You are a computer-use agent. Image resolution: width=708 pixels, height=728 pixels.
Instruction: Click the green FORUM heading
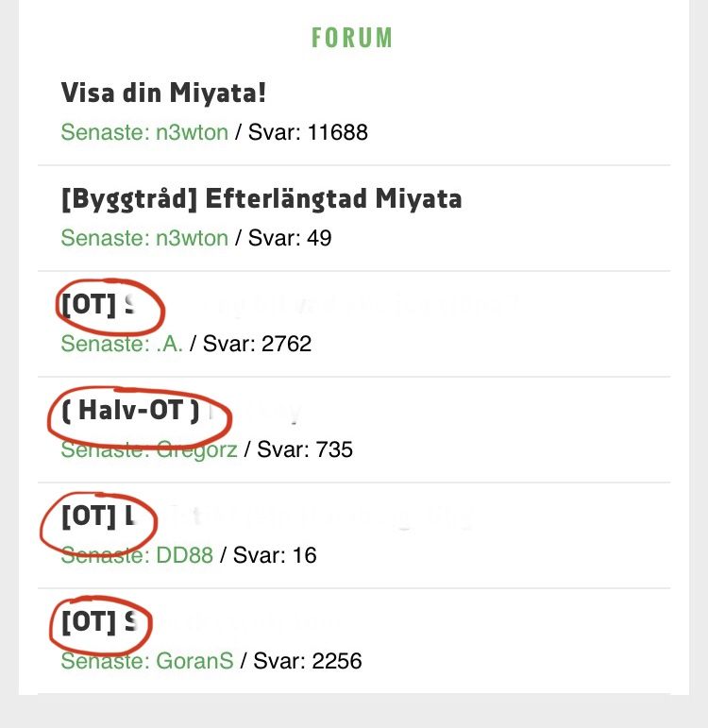(x=352, y=39)
